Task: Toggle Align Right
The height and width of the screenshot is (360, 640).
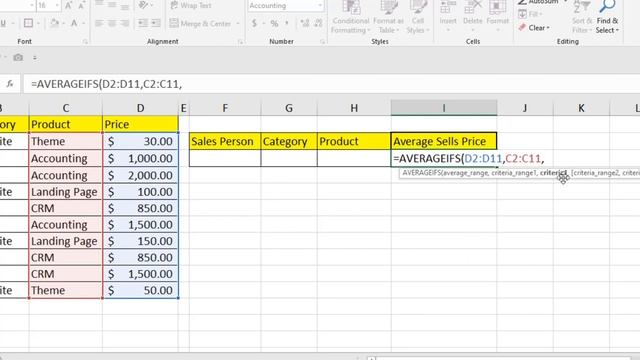Action: 125,23
